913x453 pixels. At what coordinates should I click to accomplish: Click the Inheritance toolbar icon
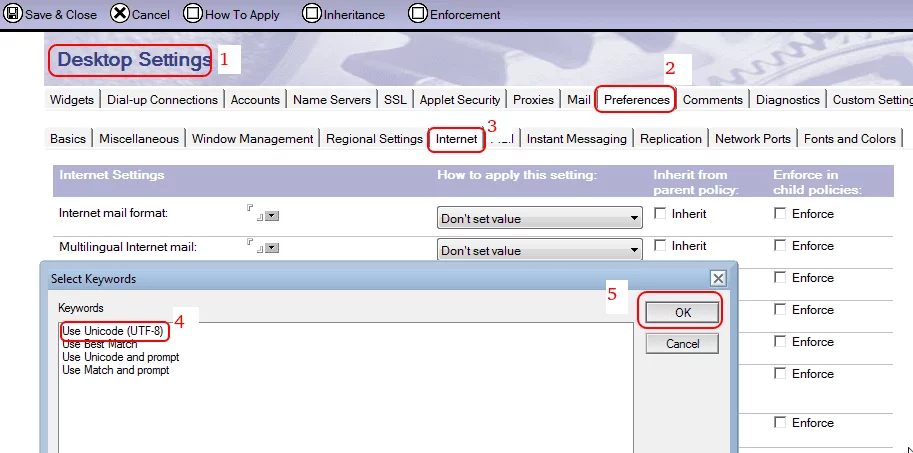click(x=311, y=14)
